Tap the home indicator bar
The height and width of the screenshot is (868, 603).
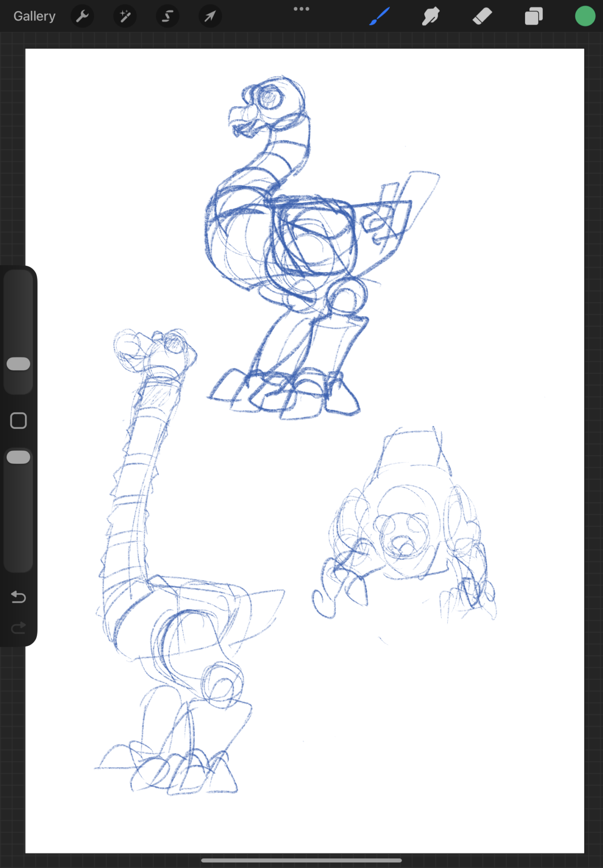coord(301,860)
